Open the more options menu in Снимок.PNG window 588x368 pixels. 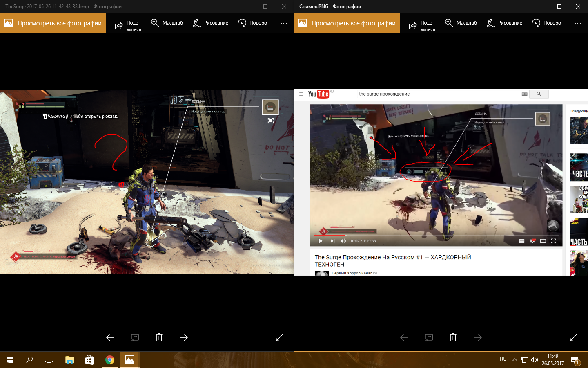[578, 23]
